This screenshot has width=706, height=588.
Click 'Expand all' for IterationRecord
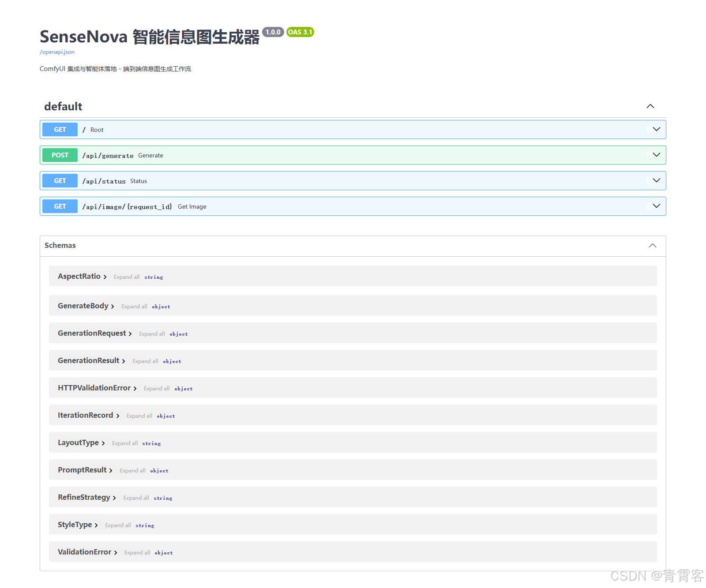click(139, 416)
